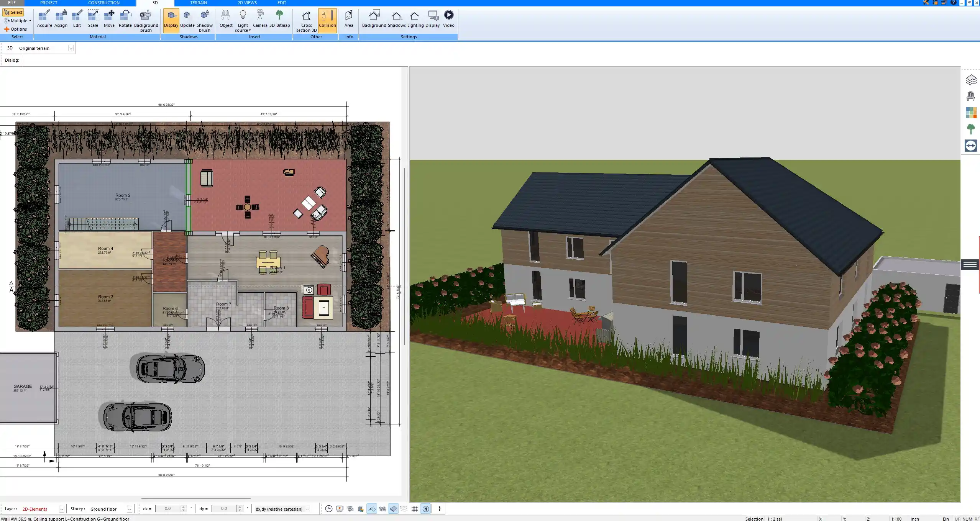Toggle Collision mode off

(327, 20)
